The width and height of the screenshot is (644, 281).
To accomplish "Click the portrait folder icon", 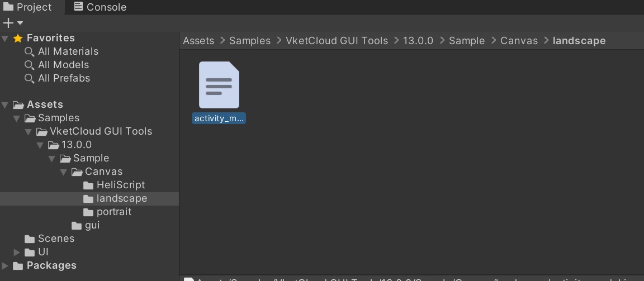I will click(88, 212).
